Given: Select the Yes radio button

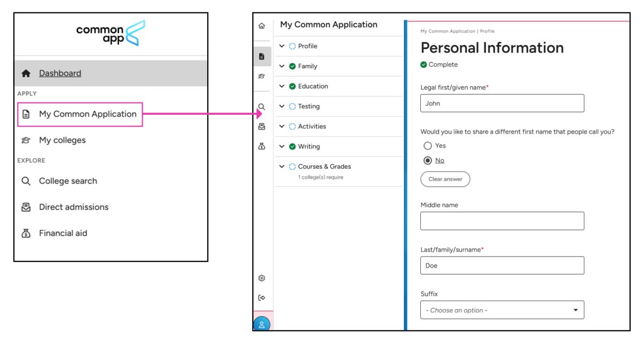Looking at the screenshot, I should coord(428,145).
